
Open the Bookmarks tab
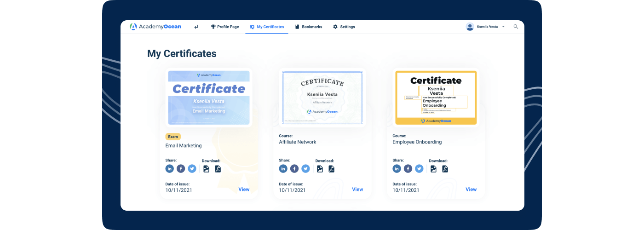point(309,27)
